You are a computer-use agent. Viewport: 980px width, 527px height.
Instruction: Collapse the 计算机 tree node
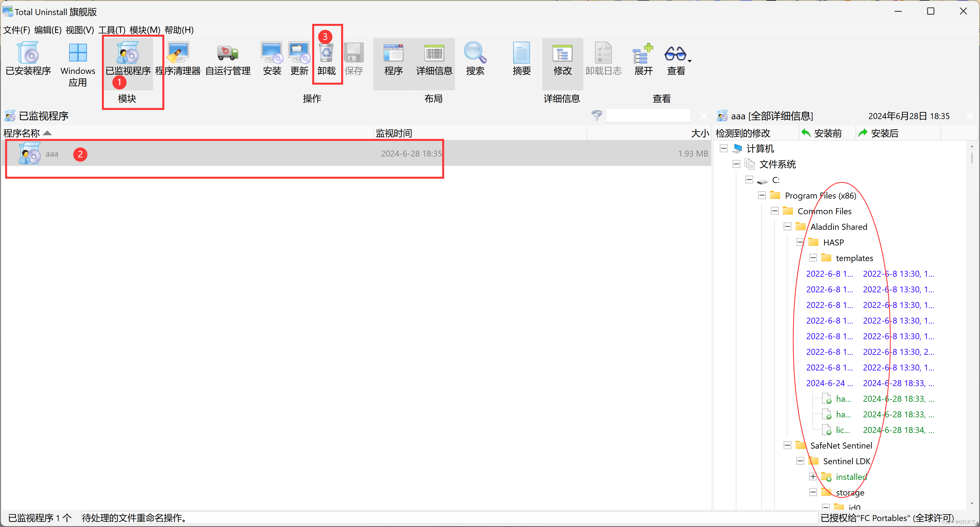click(724, 149)
